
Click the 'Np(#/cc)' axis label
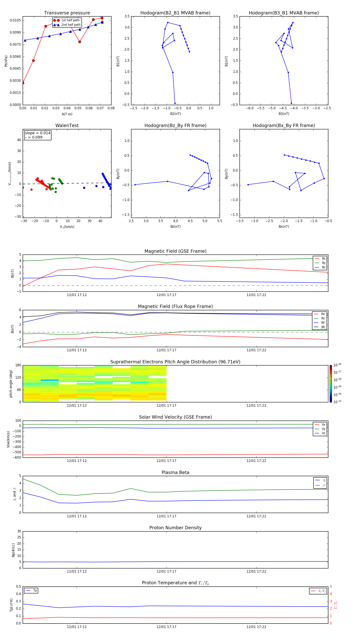pyautogui.click(x=13, y=550)
